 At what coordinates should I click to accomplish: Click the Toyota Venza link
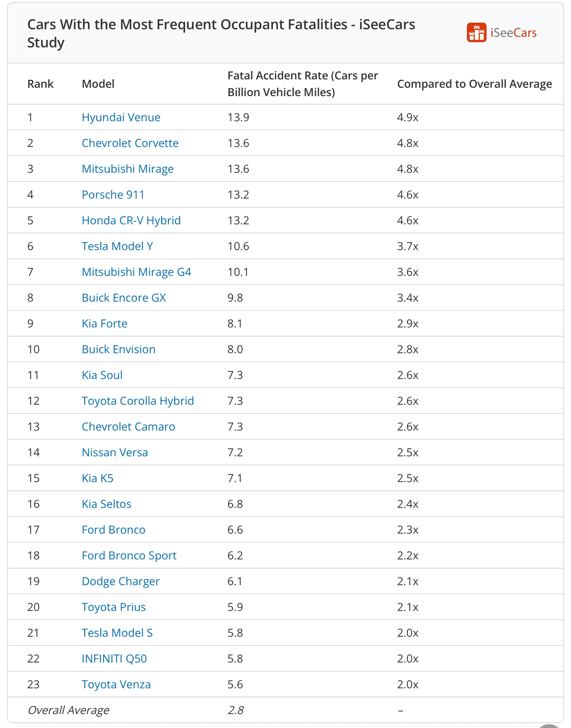tap(116, 684)
